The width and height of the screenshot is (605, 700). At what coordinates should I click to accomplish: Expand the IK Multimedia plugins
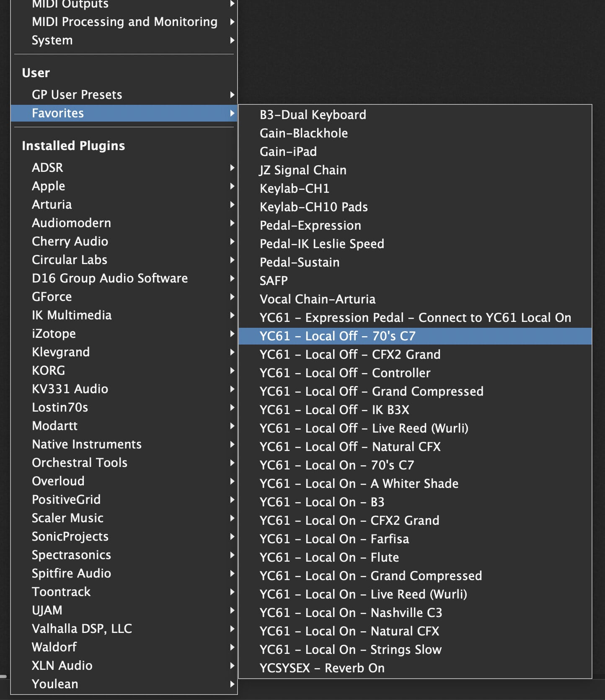click(x=72, y=315)
